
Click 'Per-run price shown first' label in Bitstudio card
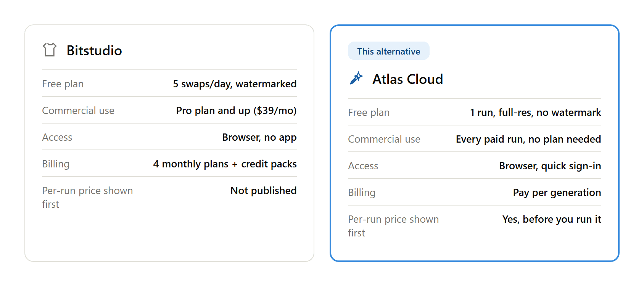(87, 198)
